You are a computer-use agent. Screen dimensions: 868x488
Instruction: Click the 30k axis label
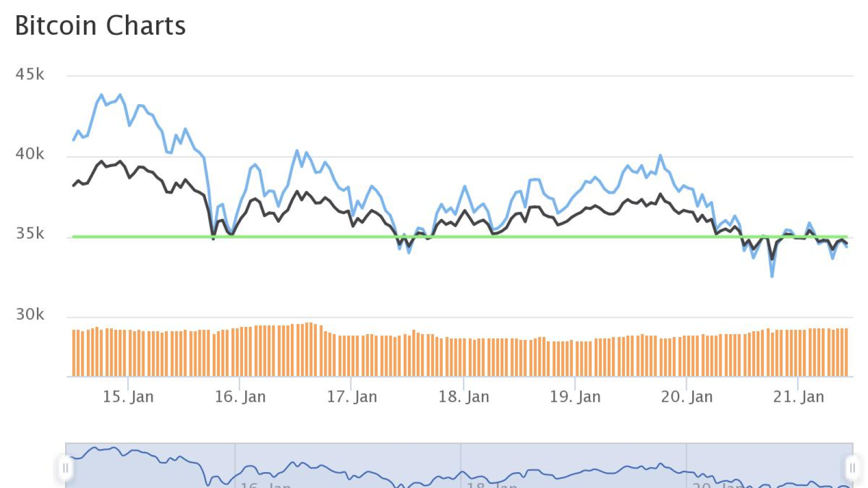tap(30, 314)
